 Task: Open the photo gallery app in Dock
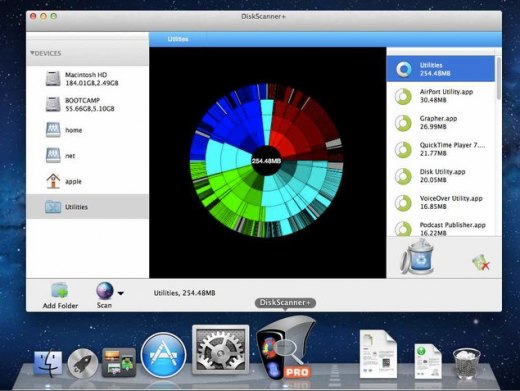119,363
